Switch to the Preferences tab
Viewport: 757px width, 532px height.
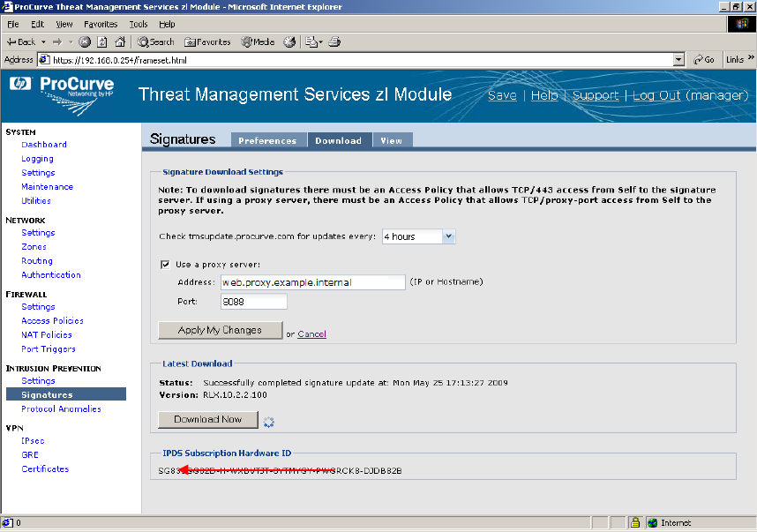pyautogui.click(x=267, y=140)
